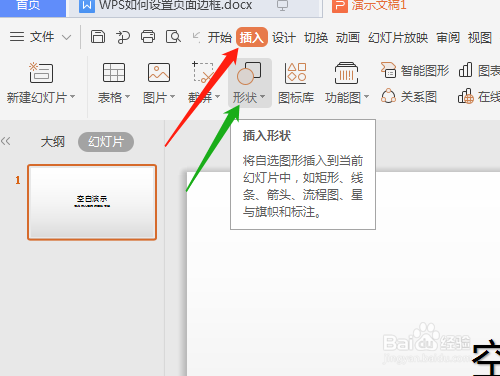Expand the 功能图 dropdown arrow

point(366,97)
